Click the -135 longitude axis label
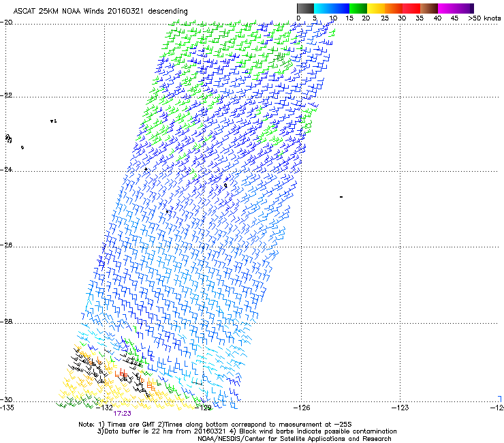The width and height of the screenshot is (504, 443). 7,408
